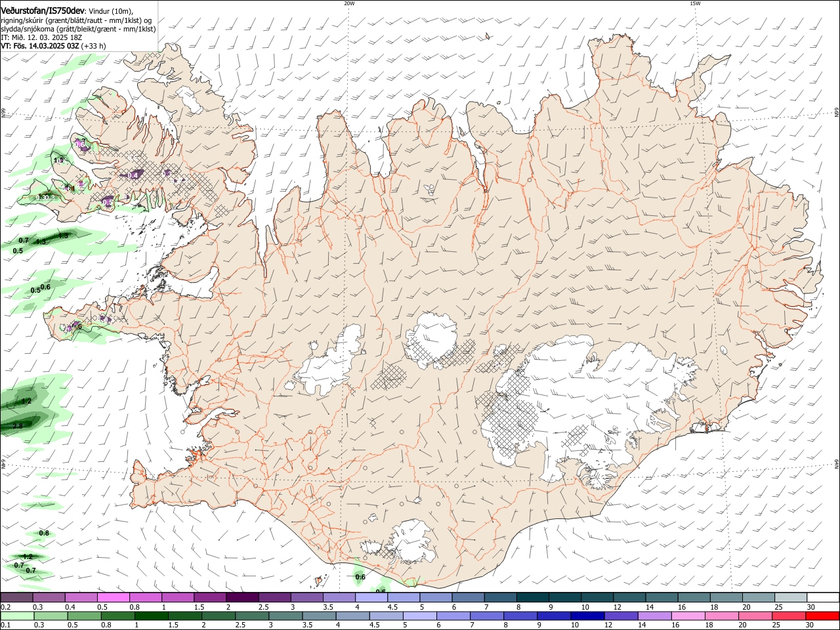
Task: Click the 2.8 precipitation value off west coast
Action: coord(18,426)
